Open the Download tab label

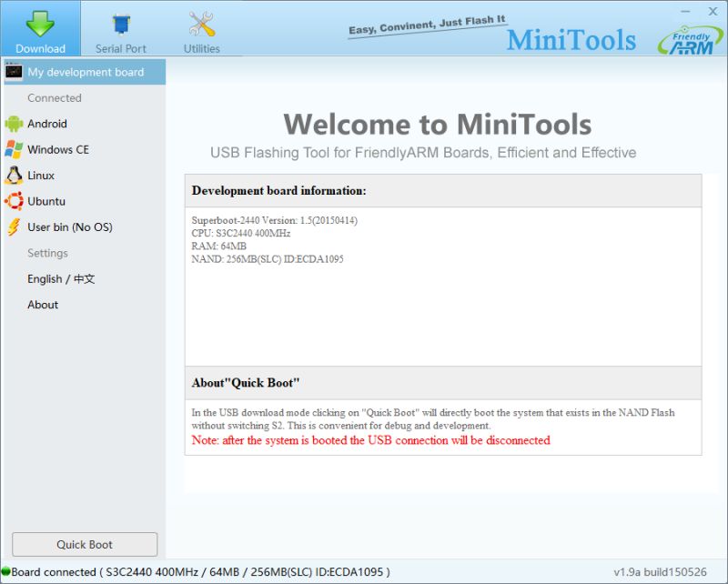pyautogui.click(x=40, y=49)
